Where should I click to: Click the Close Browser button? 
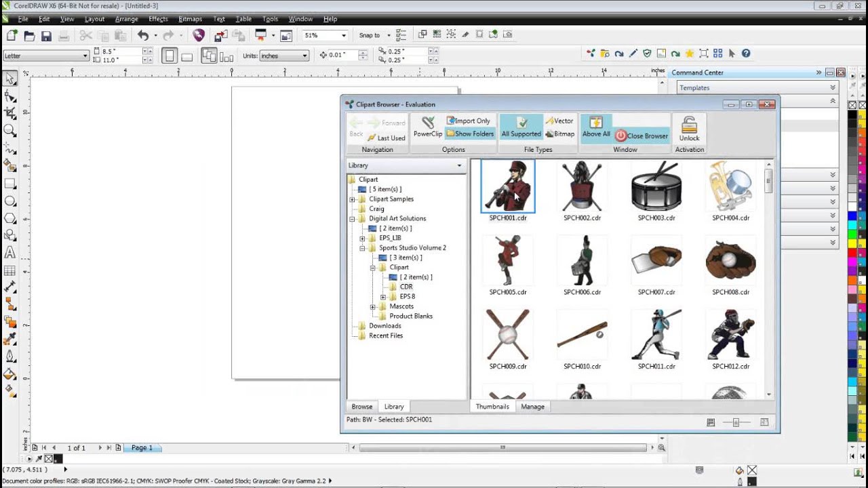coord(642,136)
